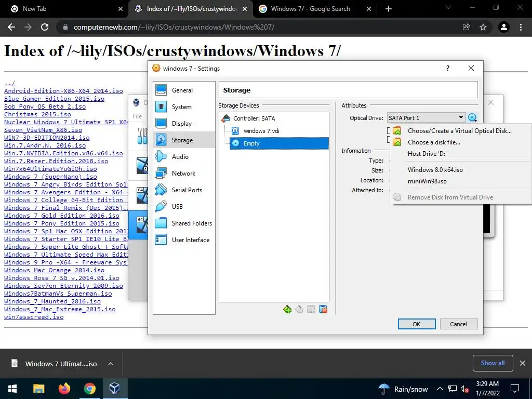Click muted volume tray icon
This screenshot has height=399, width=532.
click(465, 389)
